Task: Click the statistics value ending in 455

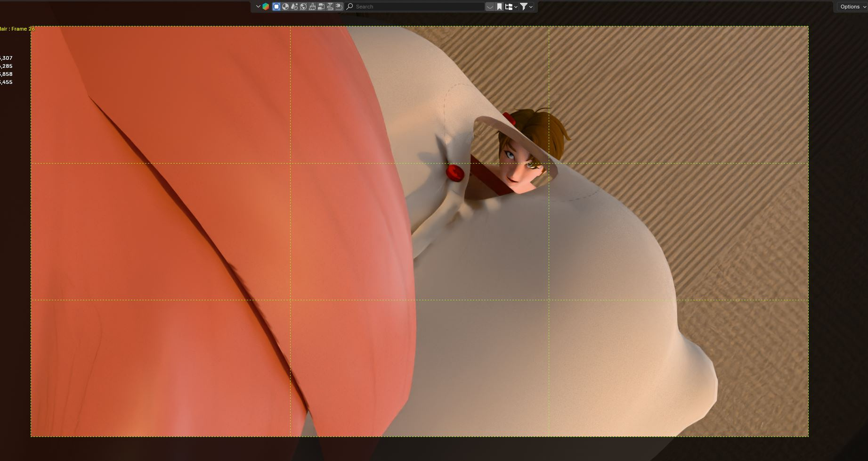Action: (x=6, y=82)
